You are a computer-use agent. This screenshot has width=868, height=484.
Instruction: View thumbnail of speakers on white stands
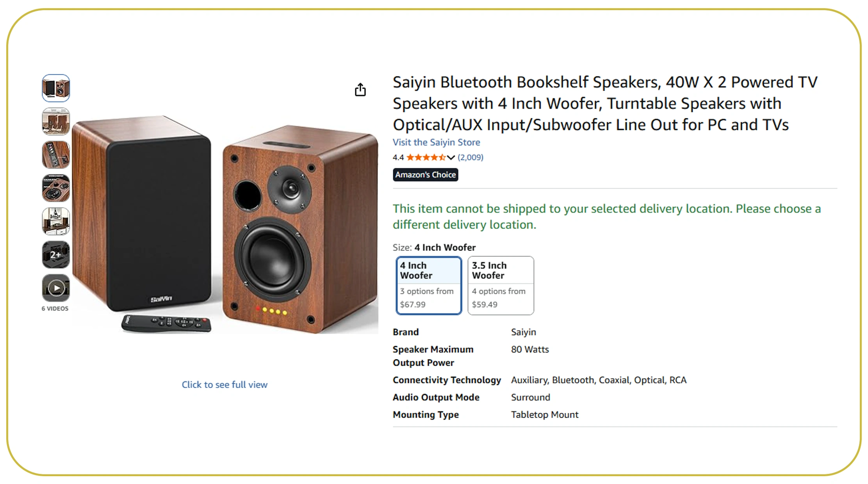tap(56, 121)
